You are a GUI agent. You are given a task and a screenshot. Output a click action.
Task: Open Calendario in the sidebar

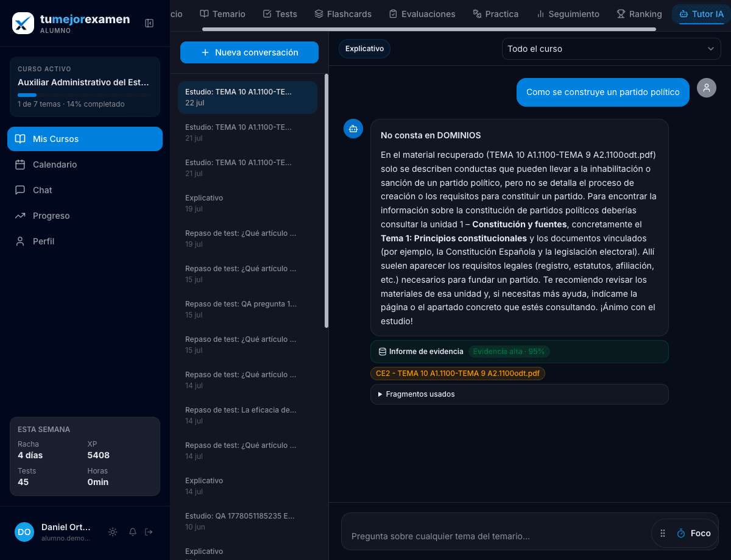point(85,165)
